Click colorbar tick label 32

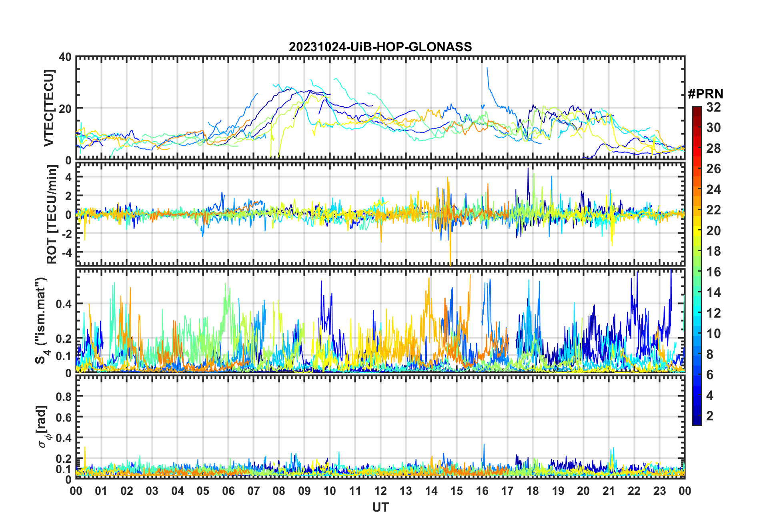pyautogui.click(x=713, y=107)
